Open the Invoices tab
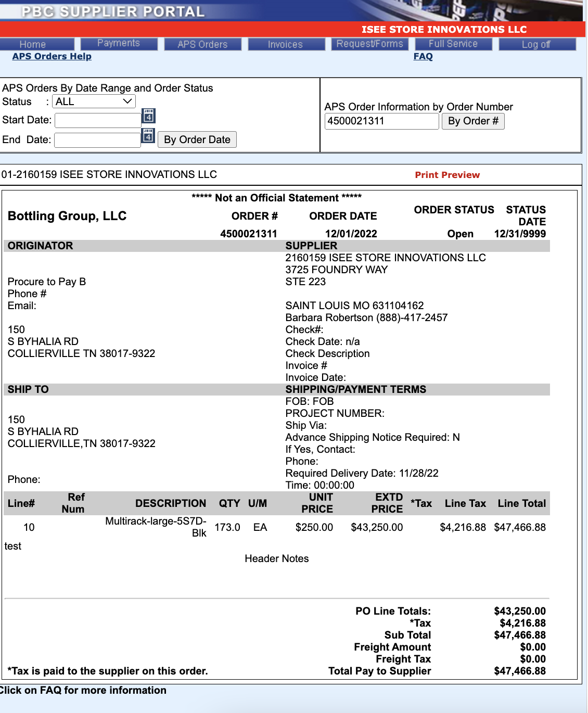This screenshot has height=713, width=588. (285, 44)
